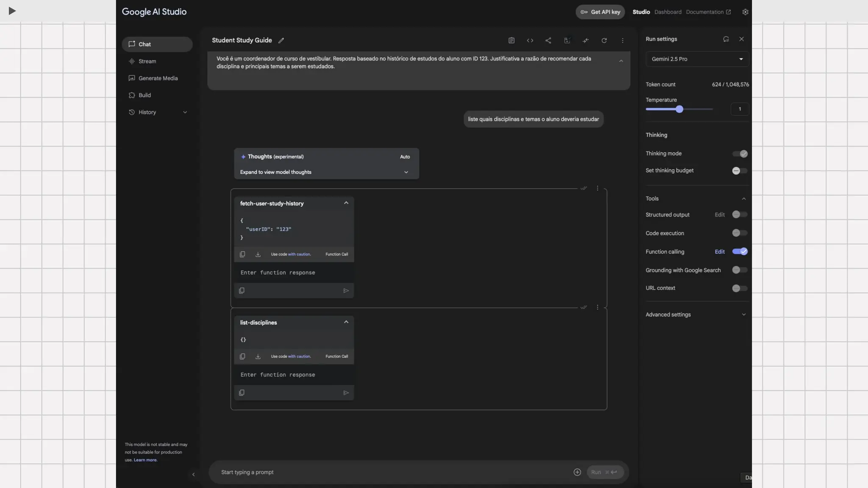Download the fetch-user-study-history function call code

258,255
